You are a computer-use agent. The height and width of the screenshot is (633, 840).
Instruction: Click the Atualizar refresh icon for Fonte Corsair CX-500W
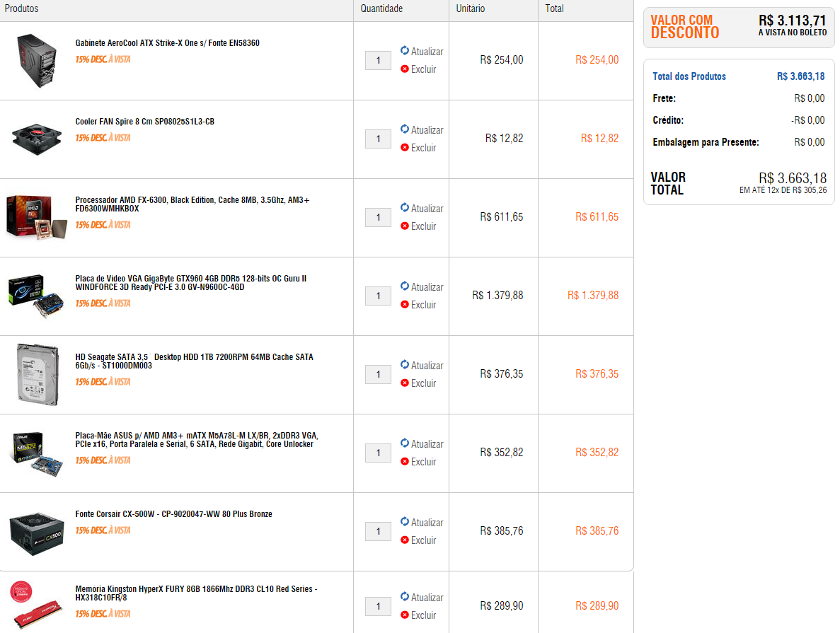(405, 521)
